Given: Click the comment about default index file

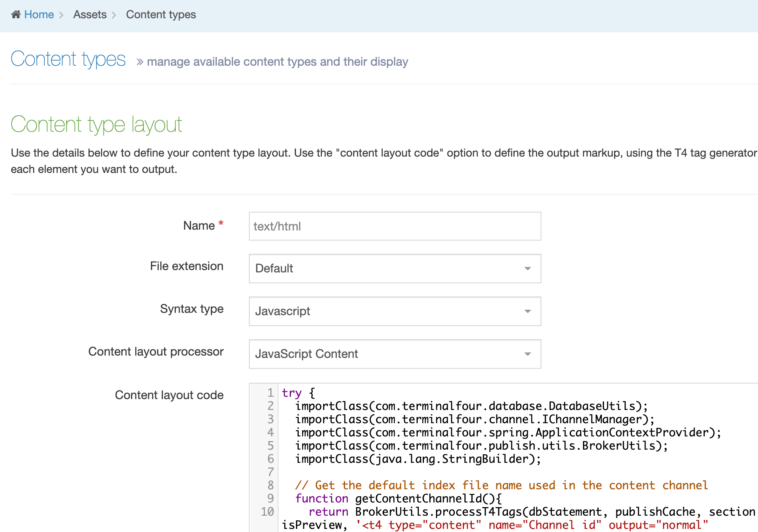Looking at the screenshot, I should coord(501,485).
